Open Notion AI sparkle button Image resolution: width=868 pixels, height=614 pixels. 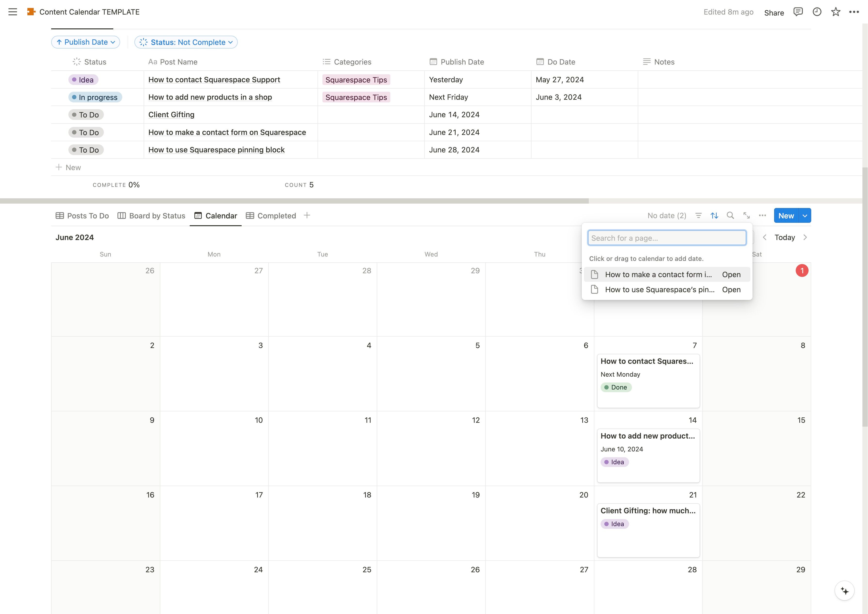(x=844, y=590)
